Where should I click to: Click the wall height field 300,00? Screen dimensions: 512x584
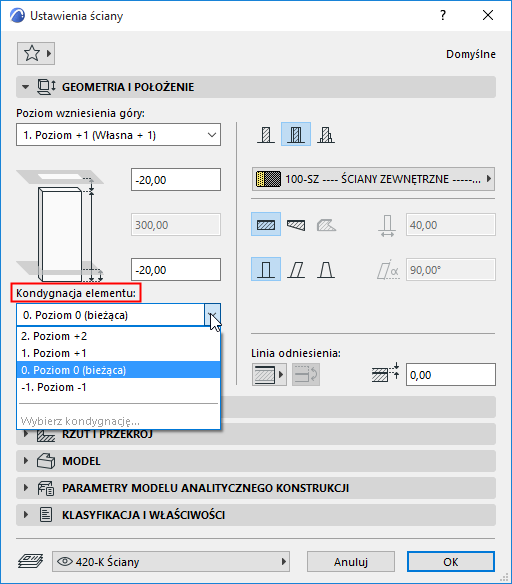click(x=176, y=225)
